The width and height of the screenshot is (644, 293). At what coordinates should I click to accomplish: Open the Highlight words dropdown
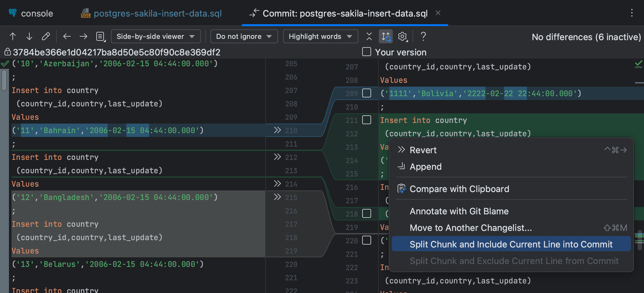(x=320, y=37)
